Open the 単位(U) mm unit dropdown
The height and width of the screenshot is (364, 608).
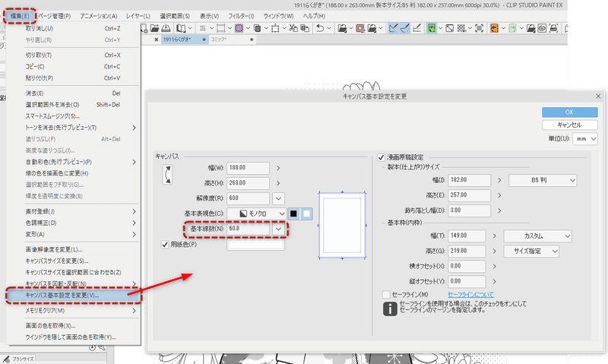pyautogui.click(x=585, y=139)
